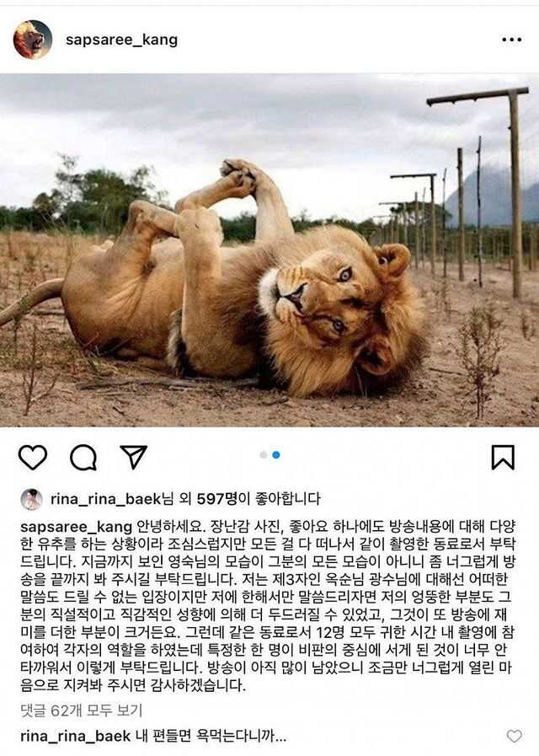Like the post with the heart icon

pyautogui.click(x=33, y=457)
